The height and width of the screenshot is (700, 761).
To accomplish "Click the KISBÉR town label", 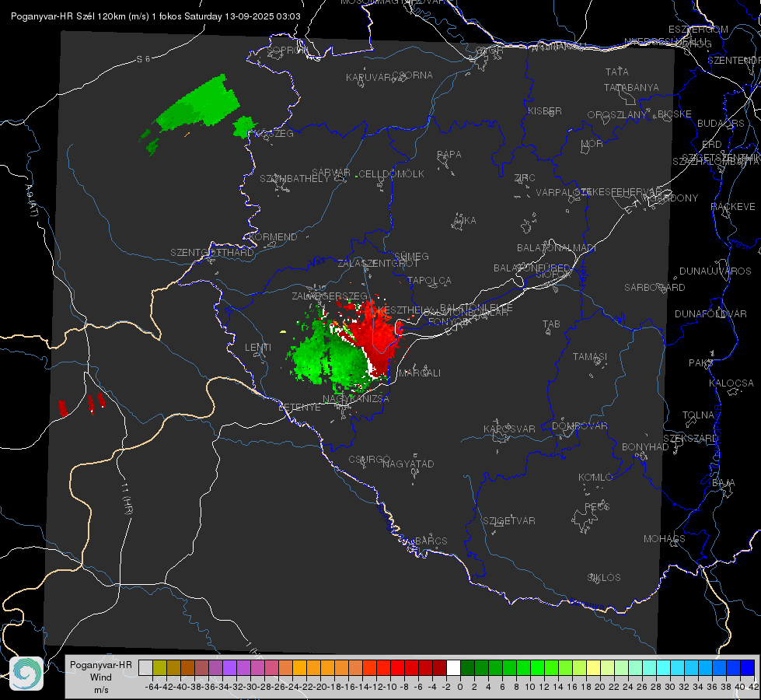I will pos(545,111).
